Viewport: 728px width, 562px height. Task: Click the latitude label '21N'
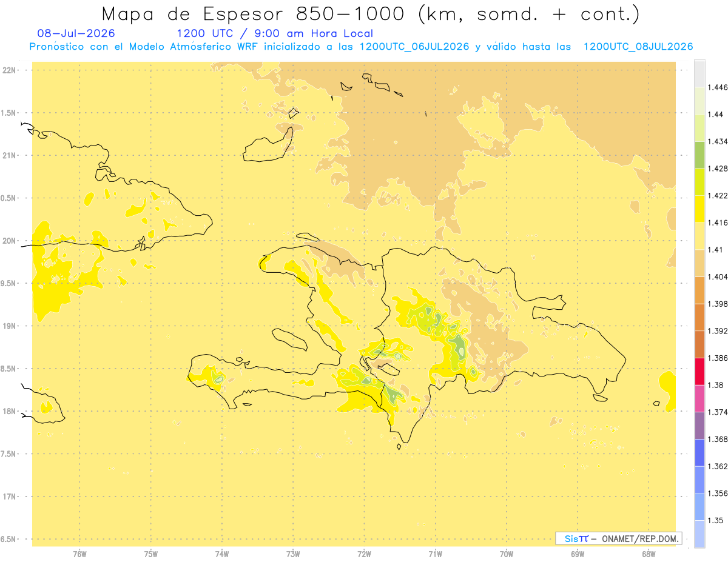click(x=9, y=155)
